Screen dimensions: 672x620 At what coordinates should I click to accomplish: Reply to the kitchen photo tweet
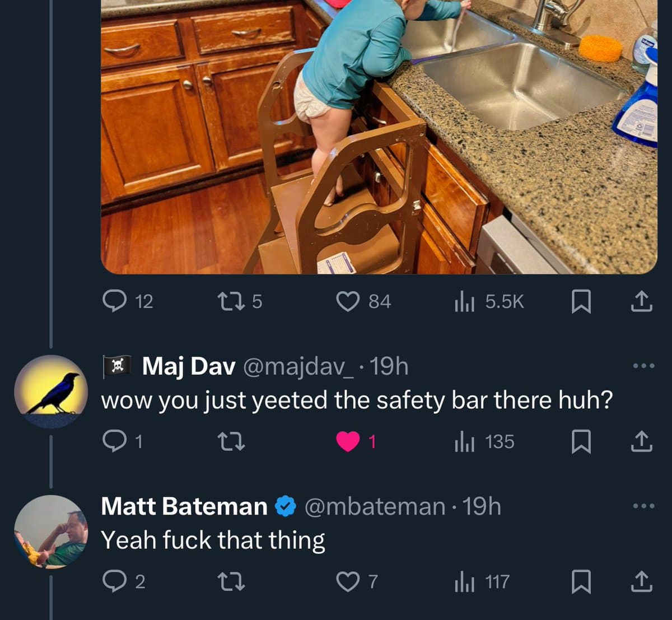click(x=115, y=302)
